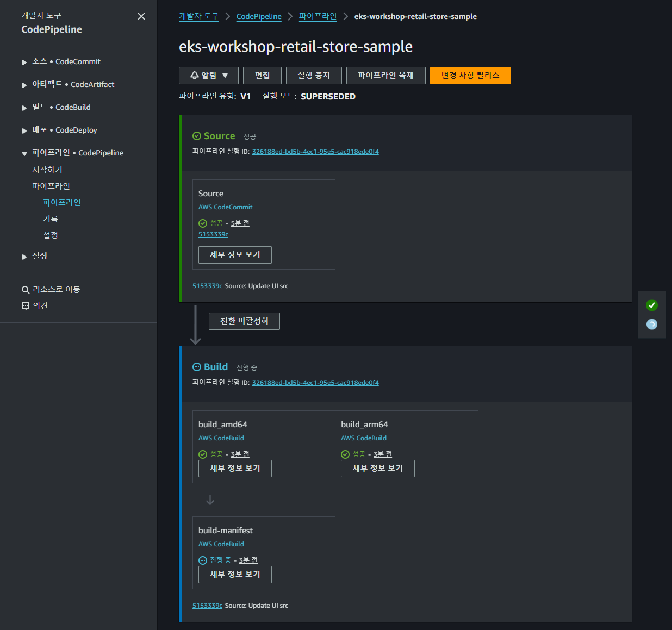Open AWS CodeBuild link for build_arm64
The height and width of the screenshot is (630, 672).
pyautogui.click(x=364, y=438)
